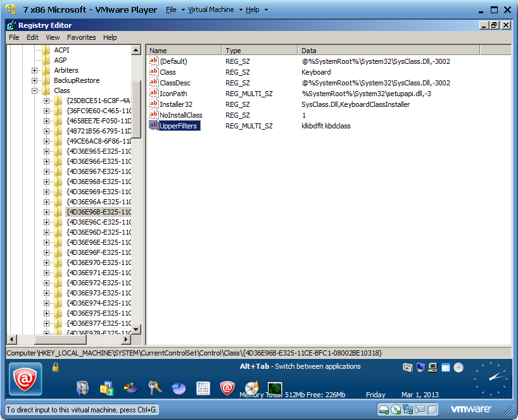Image resolution: width=518 pixels, height=420 pixels.
Task: Open the Registry Editor Help menu
Action: [x=110, y=37]
